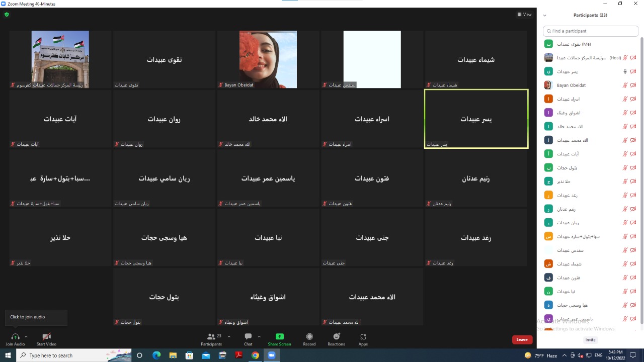Expand the audio options arrow beside Join Audio
This screenshot has width=644, height=362.
click(x=26, y=337)
